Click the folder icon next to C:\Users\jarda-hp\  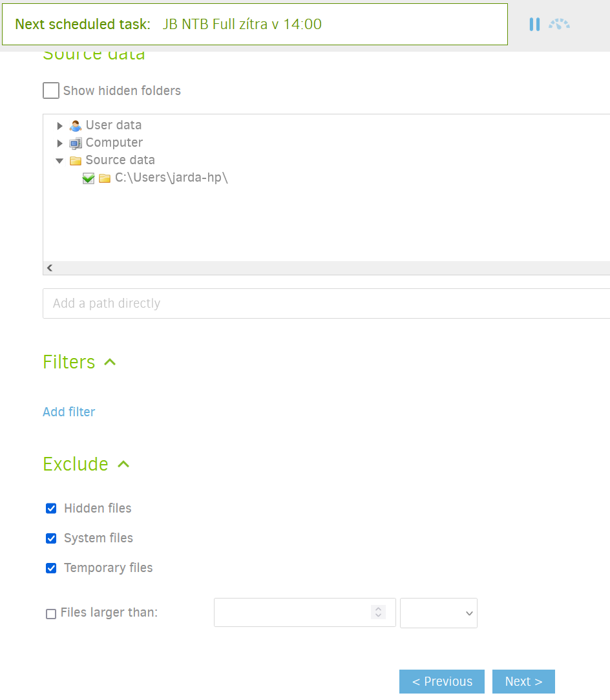104,178
